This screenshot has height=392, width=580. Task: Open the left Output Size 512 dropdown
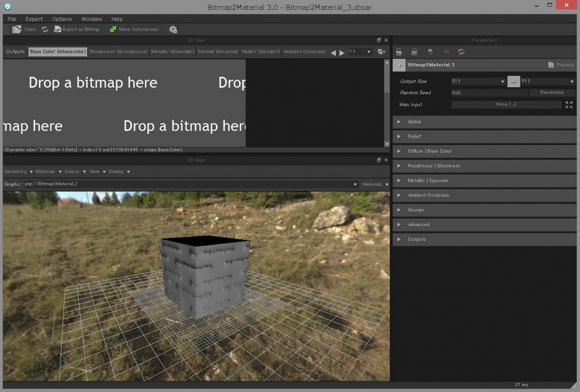(479, 81)
